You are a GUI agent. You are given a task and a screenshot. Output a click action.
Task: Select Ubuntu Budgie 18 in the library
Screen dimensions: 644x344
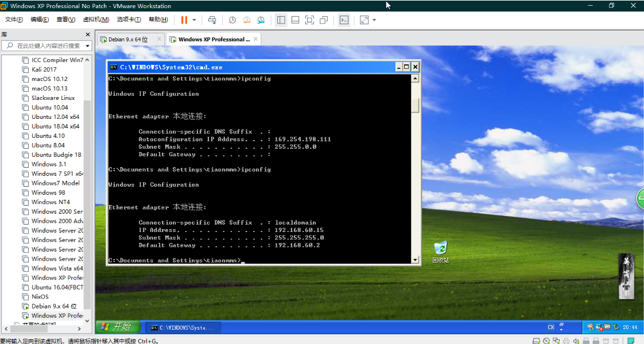[56, 154]
